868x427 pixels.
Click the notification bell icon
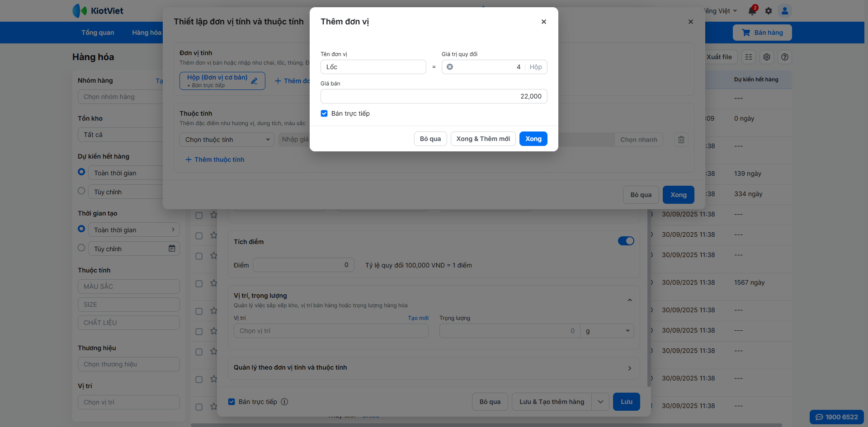tap(752, 11)
